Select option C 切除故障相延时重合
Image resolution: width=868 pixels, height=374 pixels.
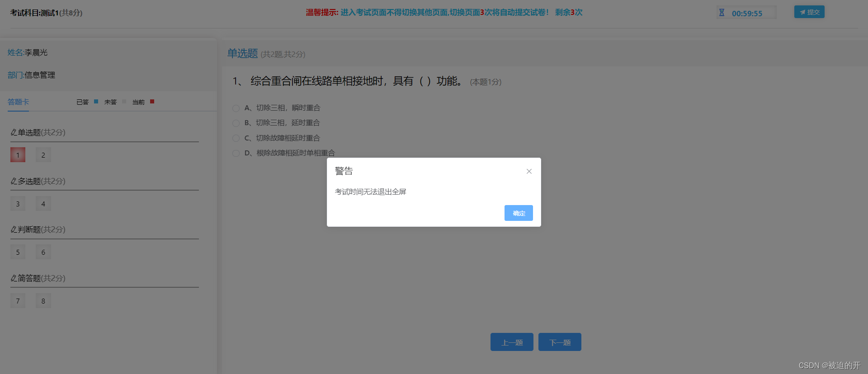236,138
